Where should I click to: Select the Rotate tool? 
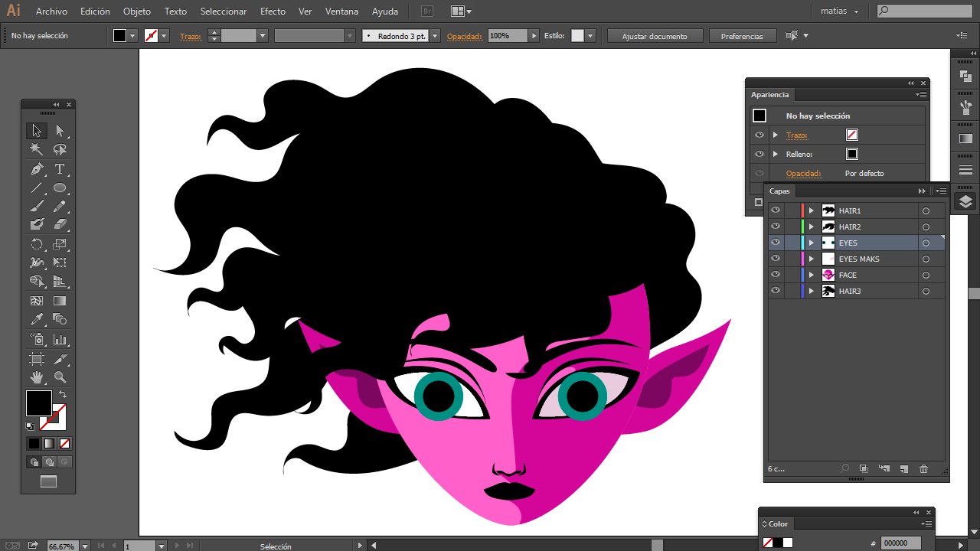click(37, 245)
